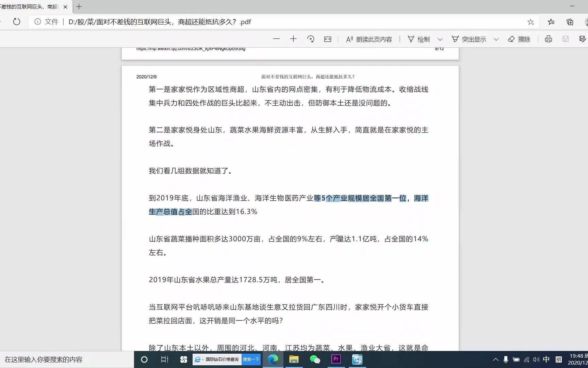This screenshot has width=588, height=368.
Task: Click the page header title 面对不差钱的互联网巨头
Action: tap(308, 77)
